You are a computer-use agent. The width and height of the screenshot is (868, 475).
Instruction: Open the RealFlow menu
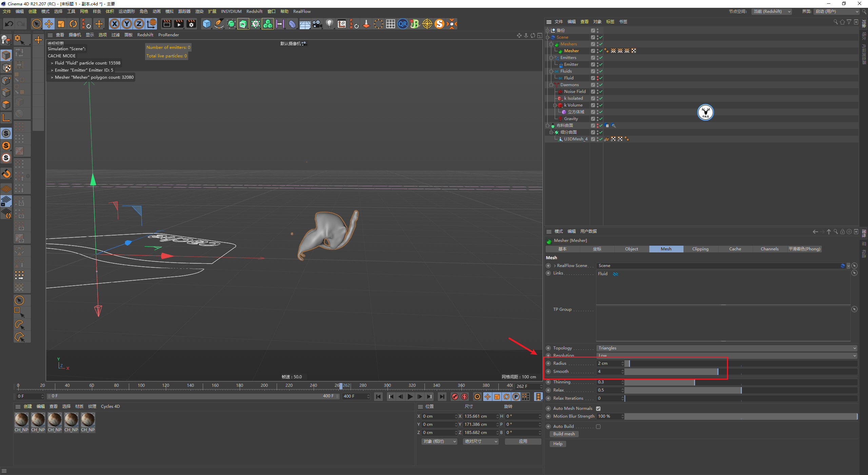tap(302, 12)
